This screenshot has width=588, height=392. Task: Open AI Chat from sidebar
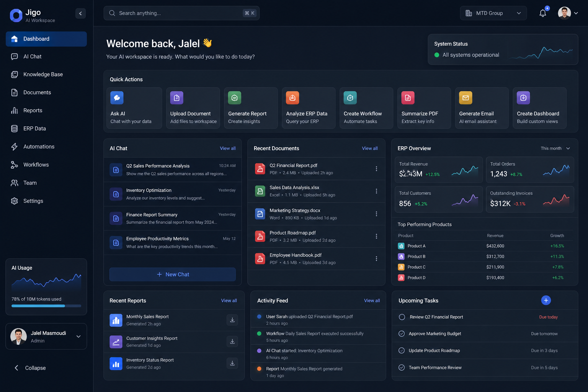click(46, 57)
